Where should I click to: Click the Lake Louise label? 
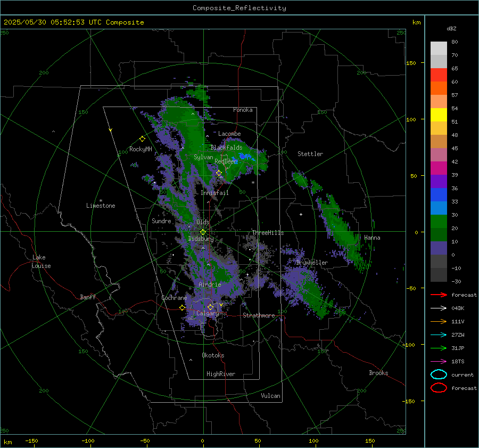[41, 262]
